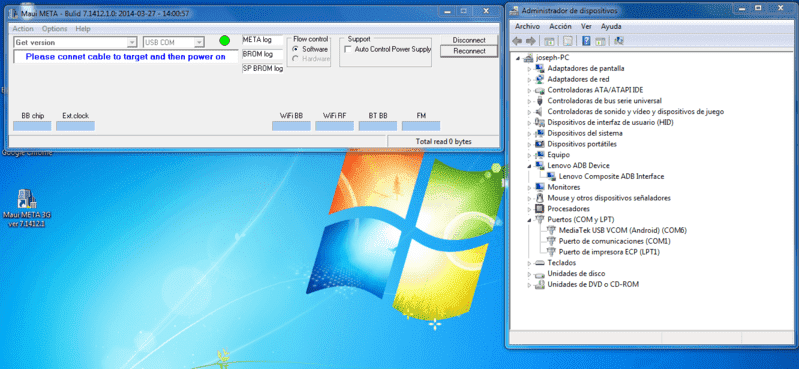Collapse the Lenovo ADB Device node

point(530,166)
